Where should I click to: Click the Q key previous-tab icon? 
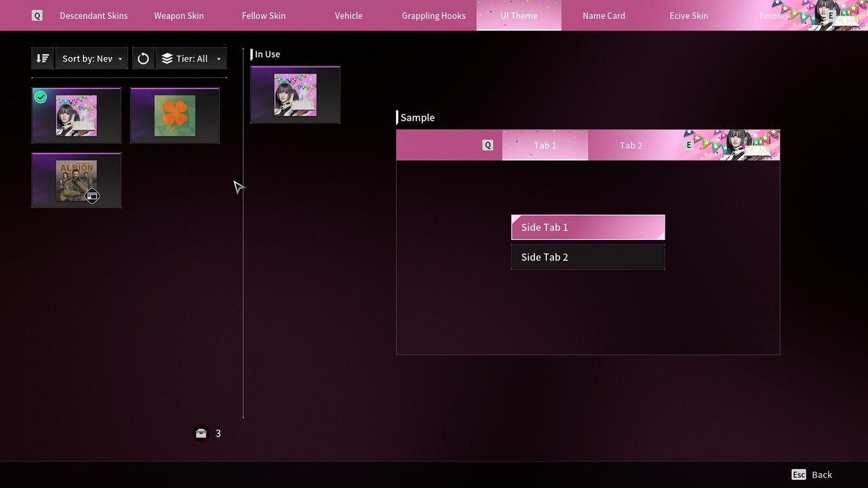pos(37,16)
